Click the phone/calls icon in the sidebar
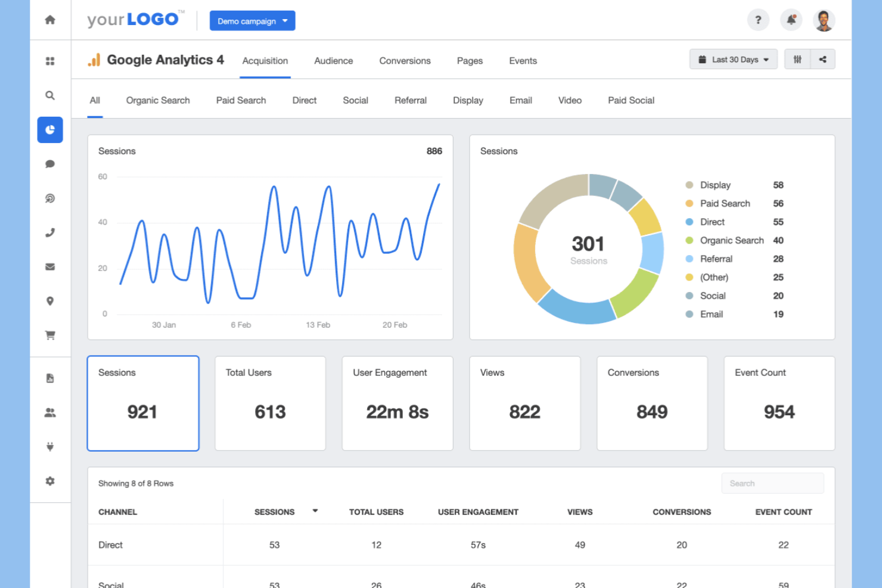Viewport: 882px width, 588px height. point(50,232)
